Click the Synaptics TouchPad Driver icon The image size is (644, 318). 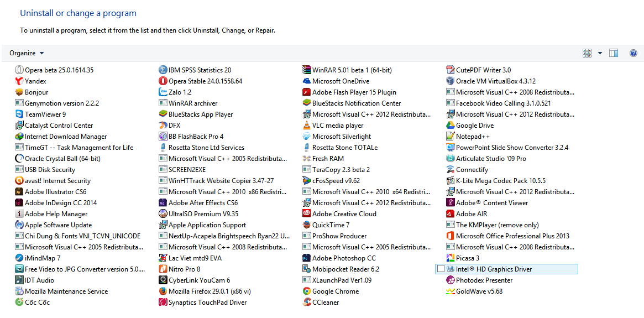point(163,303)
